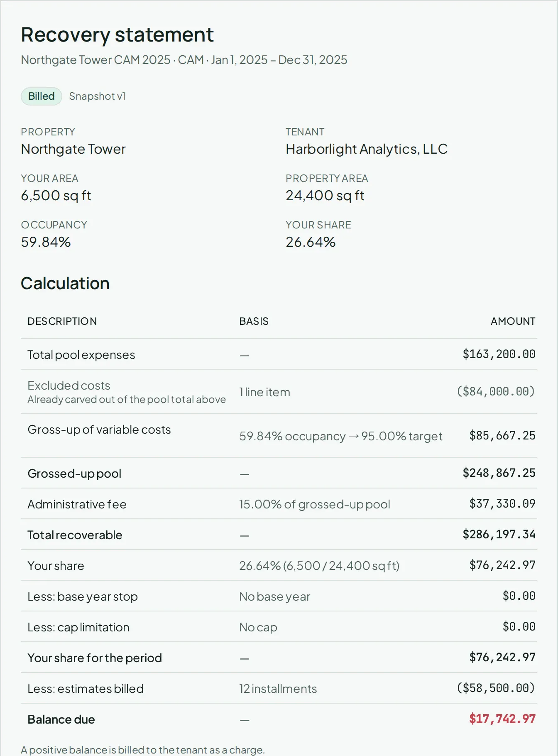Screen dimensions: 558x756
Task: Select the "Billed" status badge
Action: (x=42, y=96)
